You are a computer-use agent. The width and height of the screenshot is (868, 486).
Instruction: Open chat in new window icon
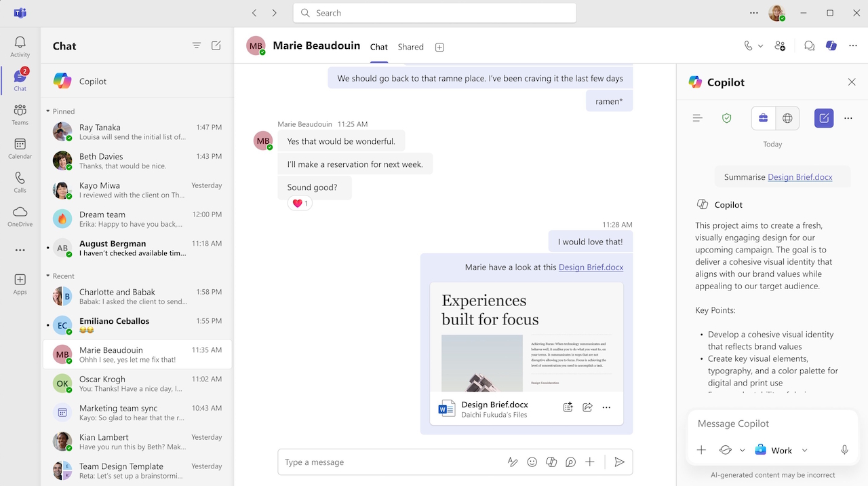coord(809,46)
